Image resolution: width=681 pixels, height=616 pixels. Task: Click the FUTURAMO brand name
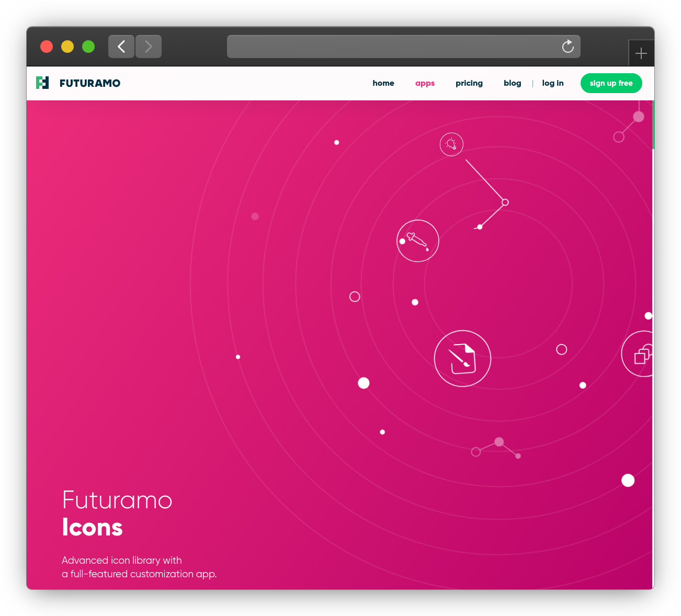coord(90,83)
